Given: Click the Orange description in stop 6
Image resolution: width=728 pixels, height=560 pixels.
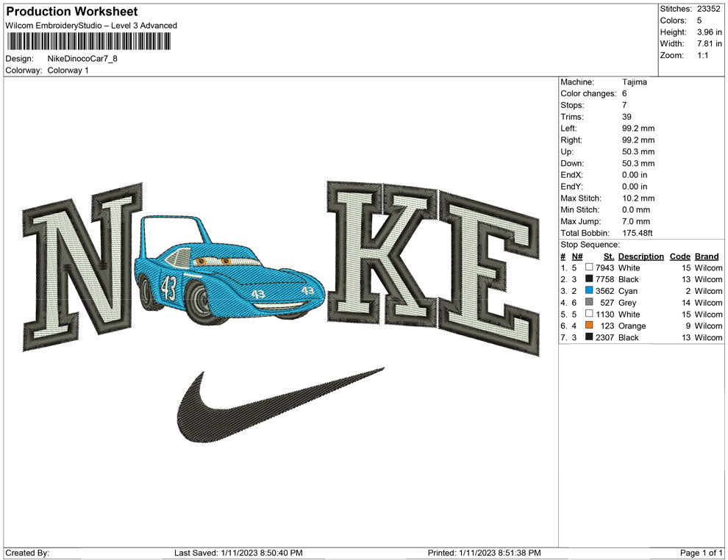Looking at the screenshot, I should pyautogui.click(x=632, y=326).
